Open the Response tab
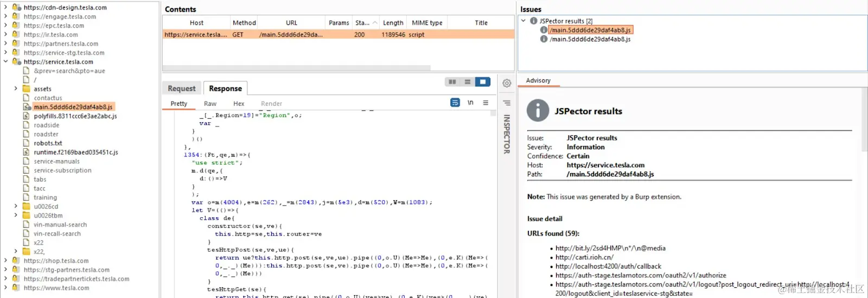The image size is (868, 298). pos(225,88)
